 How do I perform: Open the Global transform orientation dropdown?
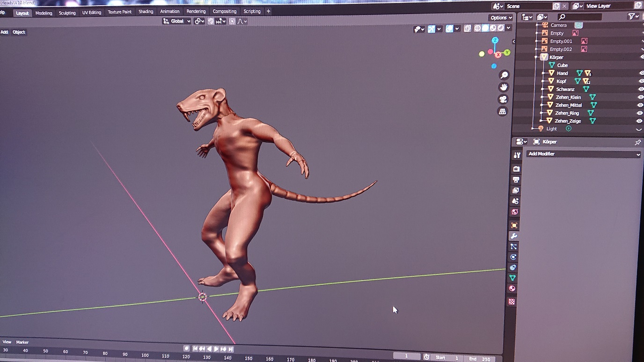[176, 21]
